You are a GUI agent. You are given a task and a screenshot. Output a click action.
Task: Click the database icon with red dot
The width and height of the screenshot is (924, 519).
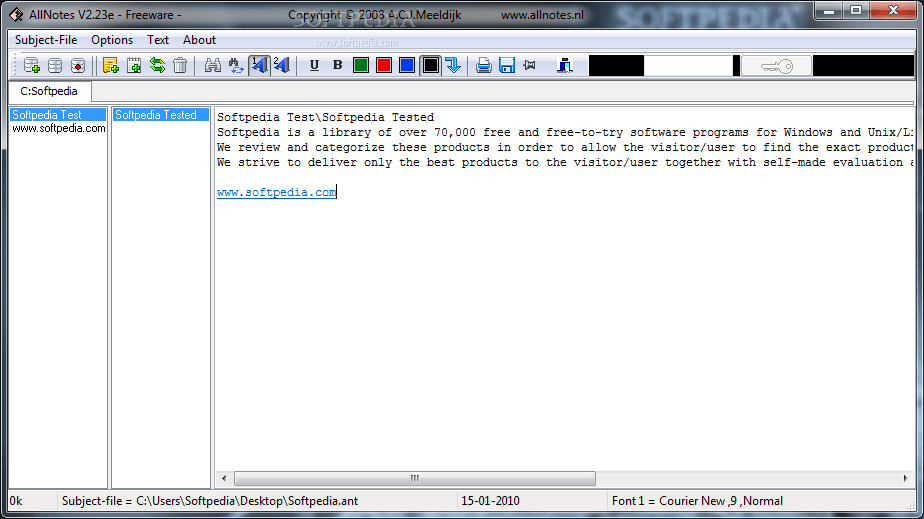(x=78, y=65)
